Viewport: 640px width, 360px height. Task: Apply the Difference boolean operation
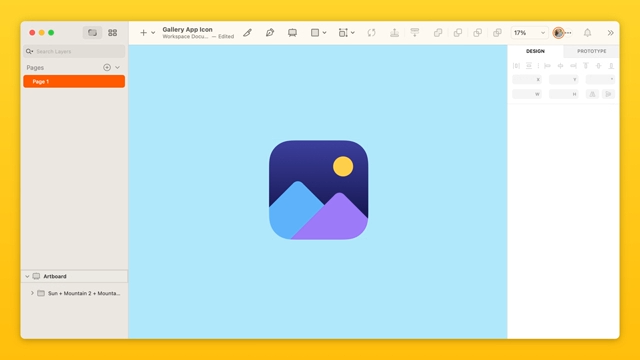pos(497,33)
